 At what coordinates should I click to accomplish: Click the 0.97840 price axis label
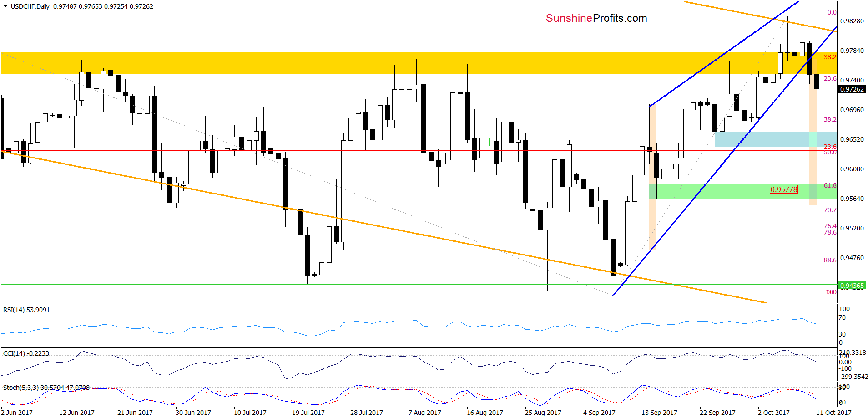coord(852,51)
